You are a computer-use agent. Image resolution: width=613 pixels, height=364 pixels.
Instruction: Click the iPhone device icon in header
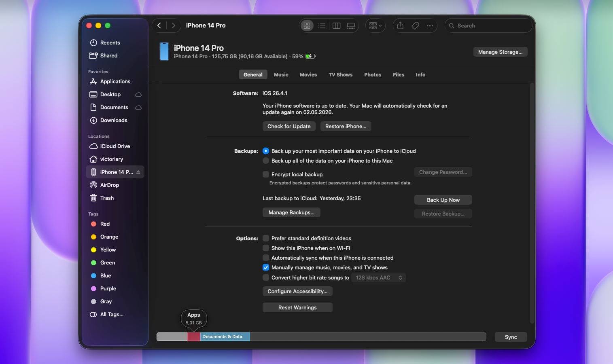click(x=164, y=51)
